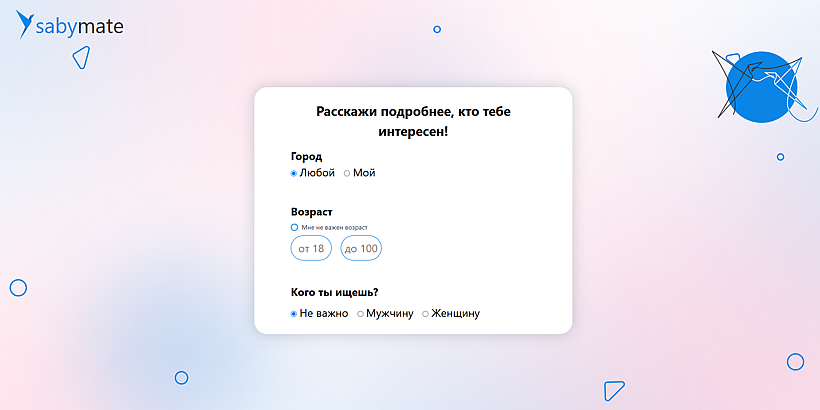Click the "Город" section label
The height and width of the screenshot is (410, 820).
(x=306, y=156)
